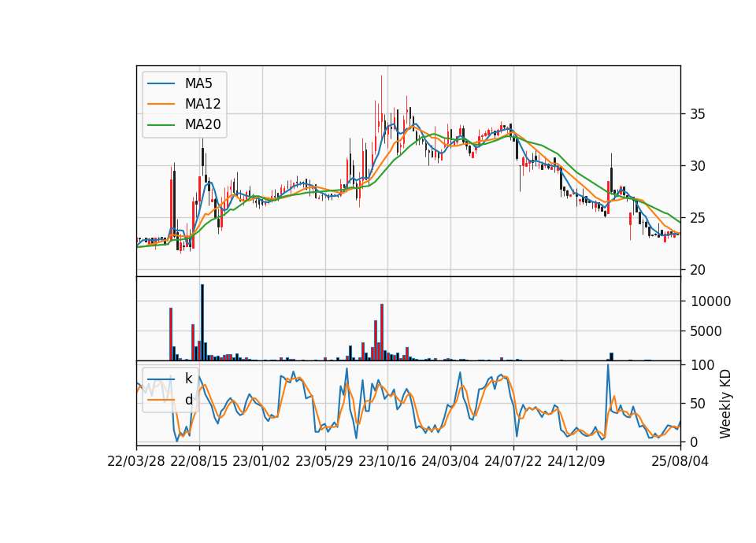This screenshot has width=756, height=543.
Task: Click the k legend entry
Action: 170,379
